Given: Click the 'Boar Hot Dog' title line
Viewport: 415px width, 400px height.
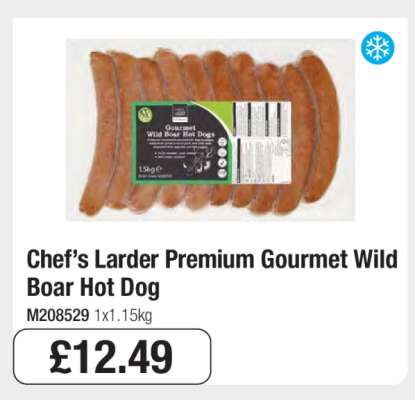Looking at the screenshot, I should pyautogui.click(x=93, y=287).
